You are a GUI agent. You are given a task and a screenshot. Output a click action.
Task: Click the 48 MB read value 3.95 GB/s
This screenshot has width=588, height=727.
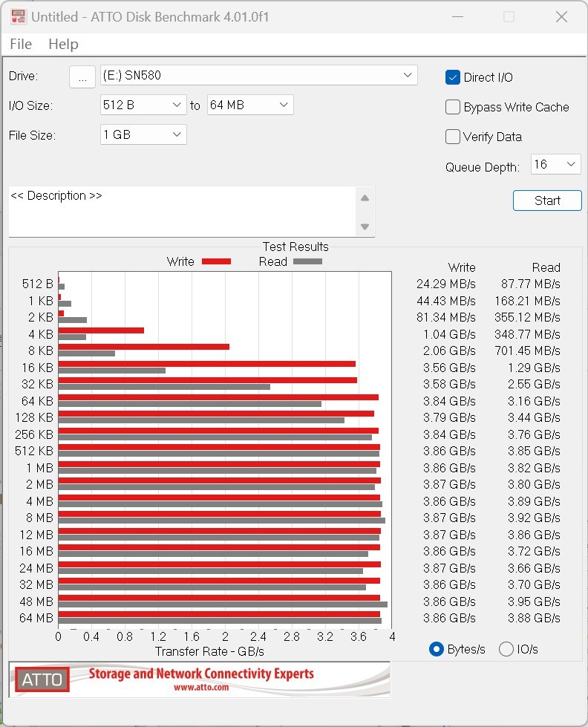[534, 602]
